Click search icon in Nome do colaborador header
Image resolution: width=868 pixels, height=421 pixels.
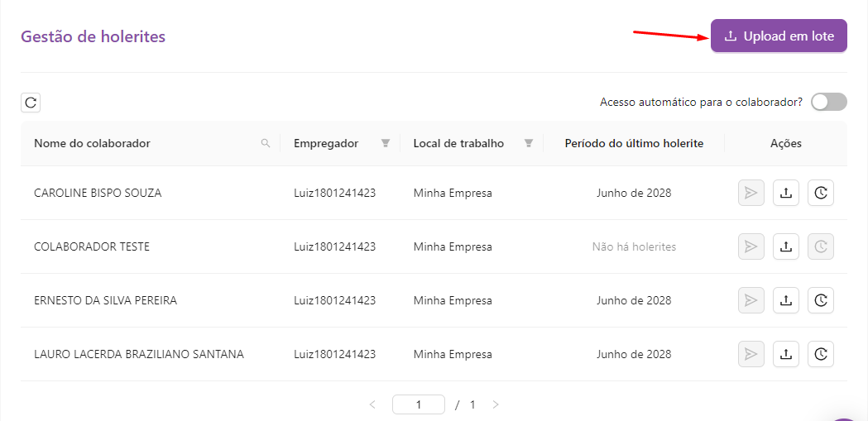[x=266, y=143]
